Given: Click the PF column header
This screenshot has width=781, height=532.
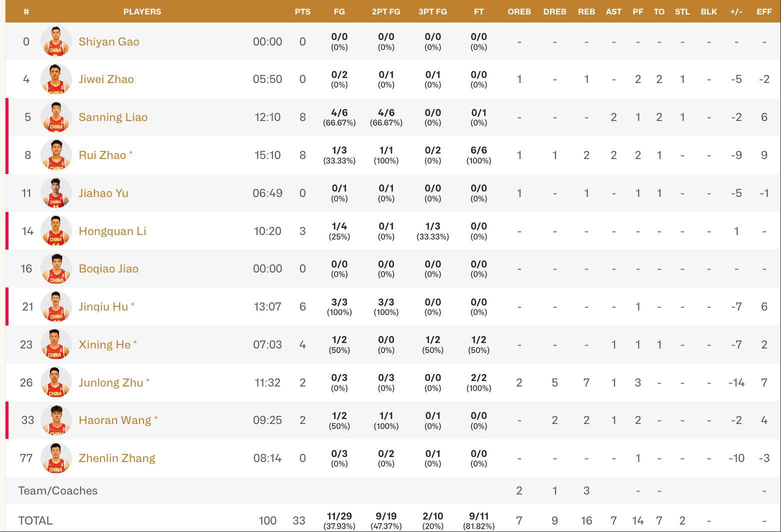Looking at the screenshot, I should click(x=637, y=11).
